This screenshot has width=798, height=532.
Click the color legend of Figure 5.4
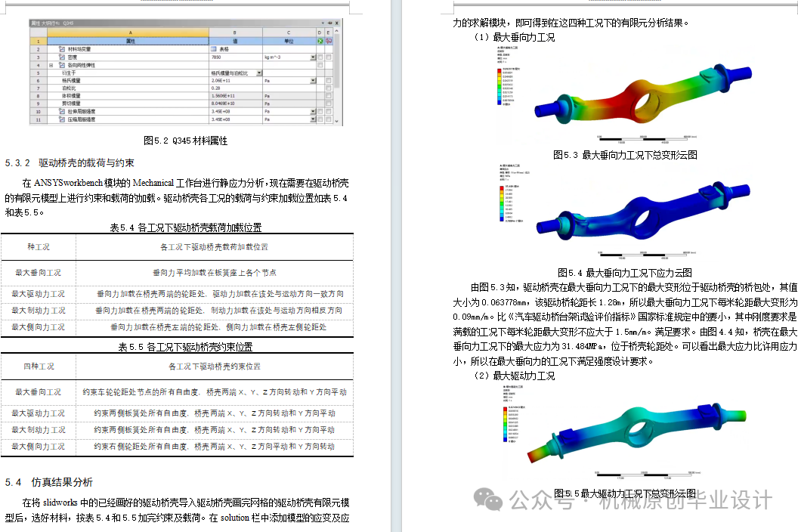[x=510, y=203]
